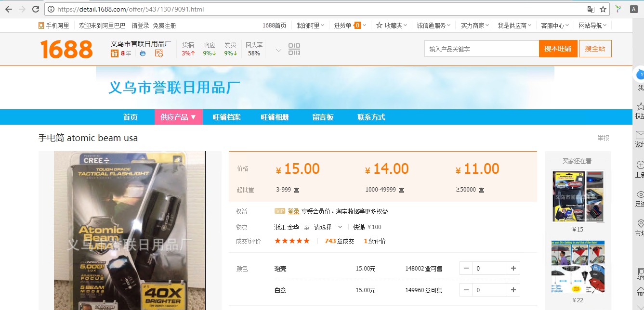Click the mobile Alibaba phone icon

(41, 26)
